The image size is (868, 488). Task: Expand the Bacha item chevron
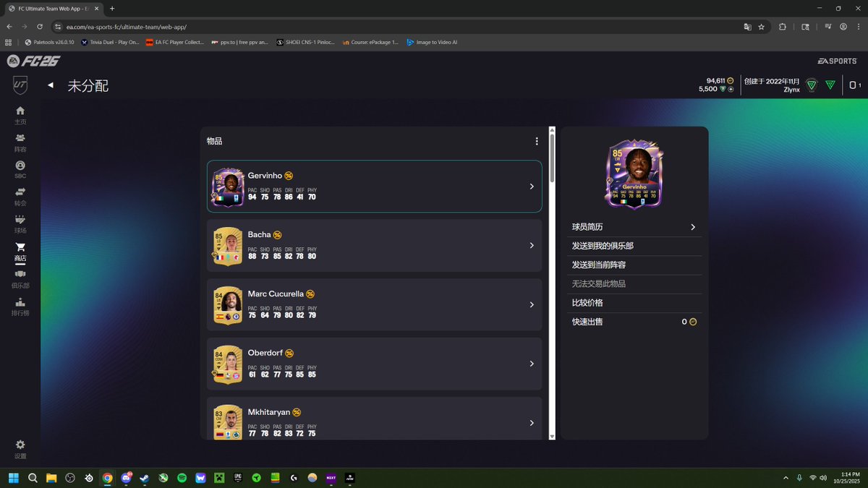tap(532, 246)
